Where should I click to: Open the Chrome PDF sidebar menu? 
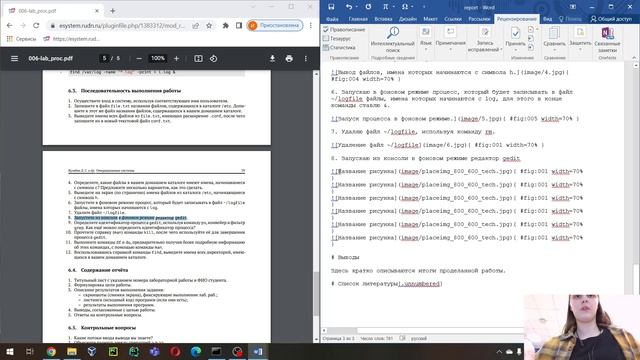tap(14, 58)
